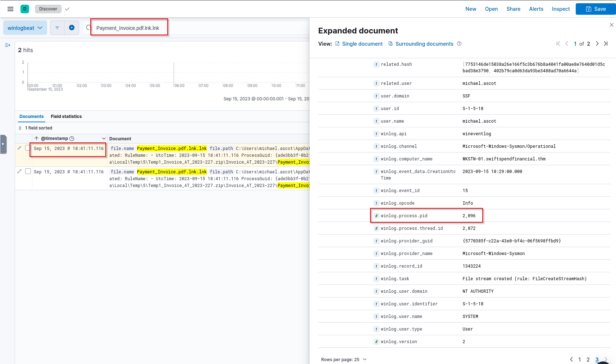Viewport: 616px width, 364px height.
Task: Open the hamburger navigation menu
Action: (x=10, y=9)
